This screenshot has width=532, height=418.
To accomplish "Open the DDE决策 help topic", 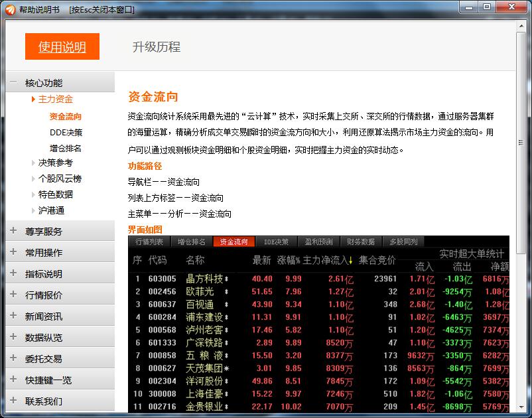I will pyautogui.click(x=66, y=132).
